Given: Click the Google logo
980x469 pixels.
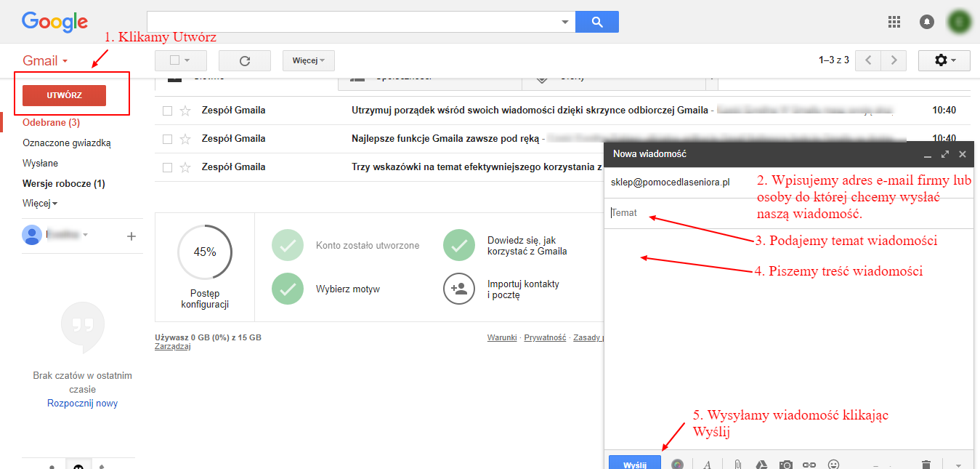Looking at the screenshot, I should [54, 22].
